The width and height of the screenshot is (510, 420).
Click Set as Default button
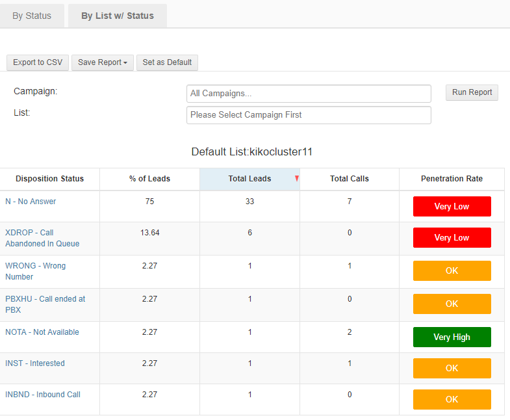[167, 62]
